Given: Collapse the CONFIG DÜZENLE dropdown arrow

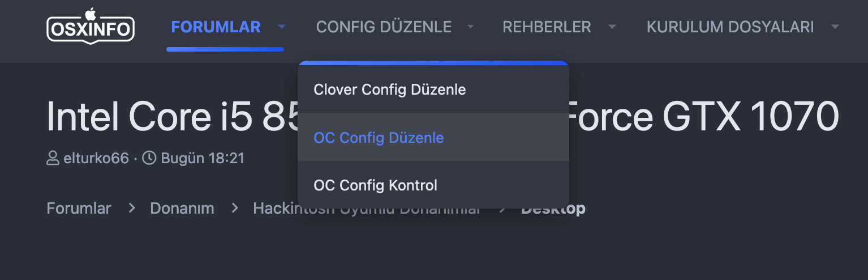Looking at the screenshot, I should 470,27.
